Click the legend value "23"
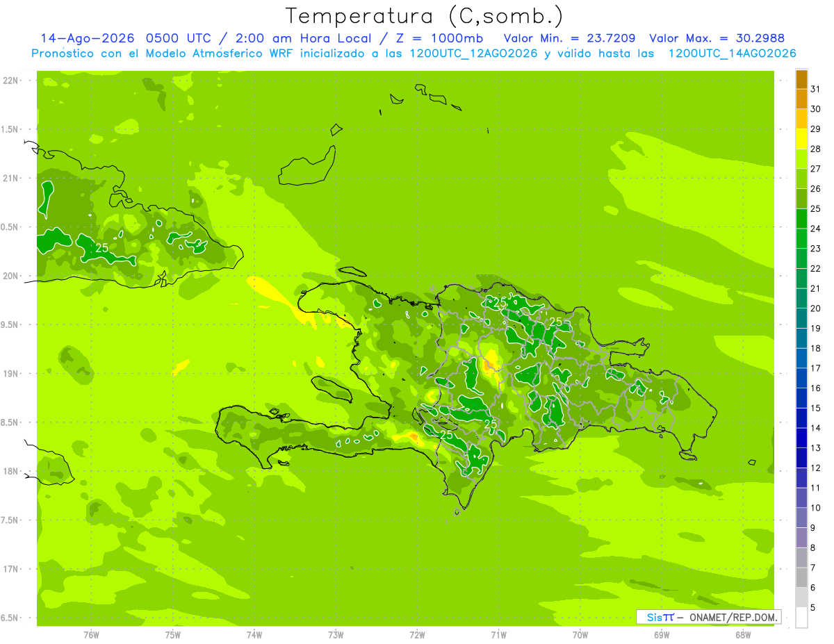 816,249
